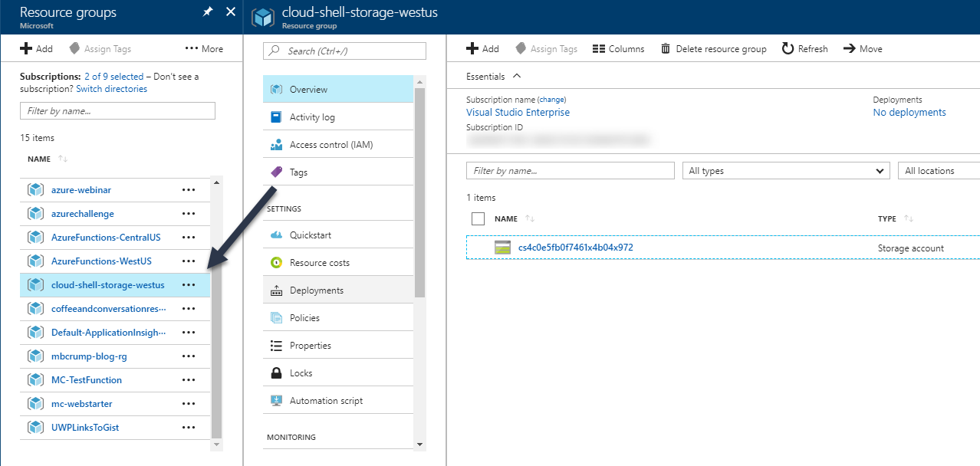This screenshot has width=980, height=466.
Task: Pin the Resource groups blade
Action: [x=208, y=12]
